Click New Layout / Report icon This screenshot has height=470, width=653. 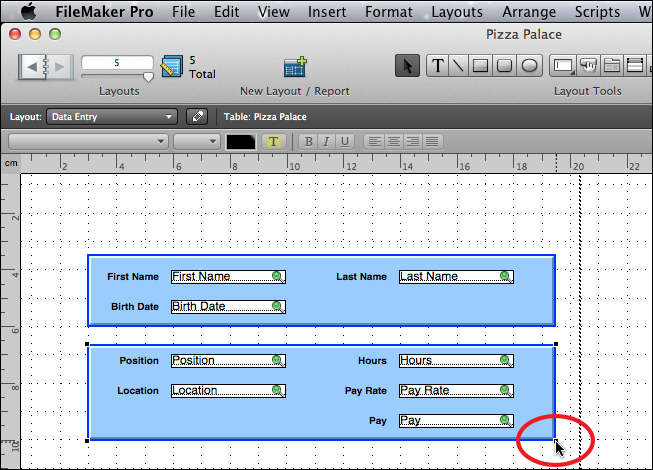[295, 67]
